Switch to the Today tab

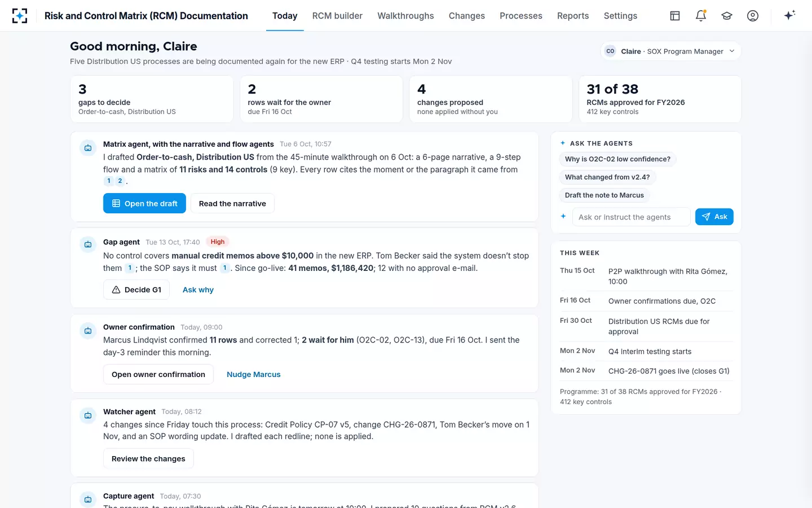[285, 16]
